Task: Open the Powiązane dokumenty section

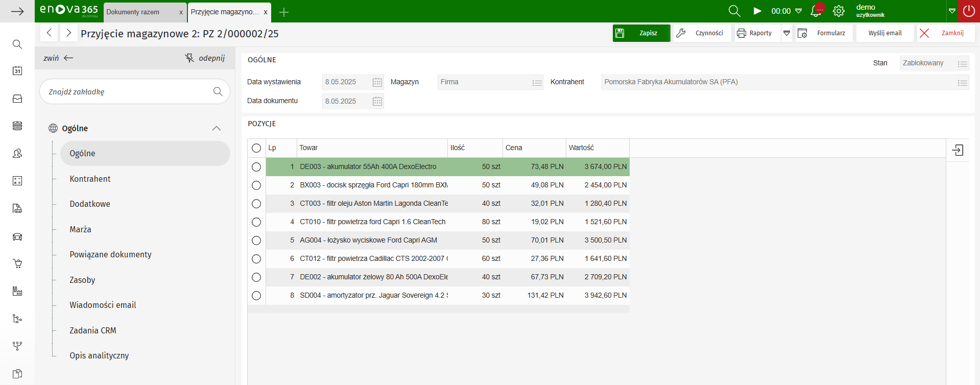Action: [x=110, y=254]
